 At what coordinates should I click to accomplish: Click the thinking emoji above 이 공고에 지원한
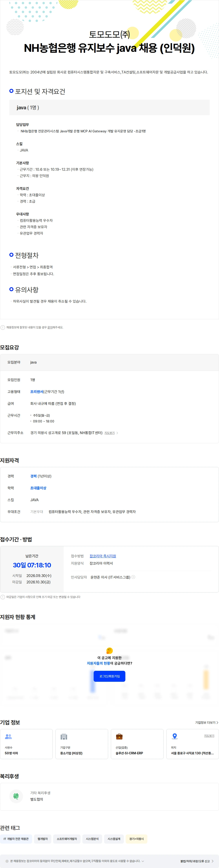coord(109,650)
